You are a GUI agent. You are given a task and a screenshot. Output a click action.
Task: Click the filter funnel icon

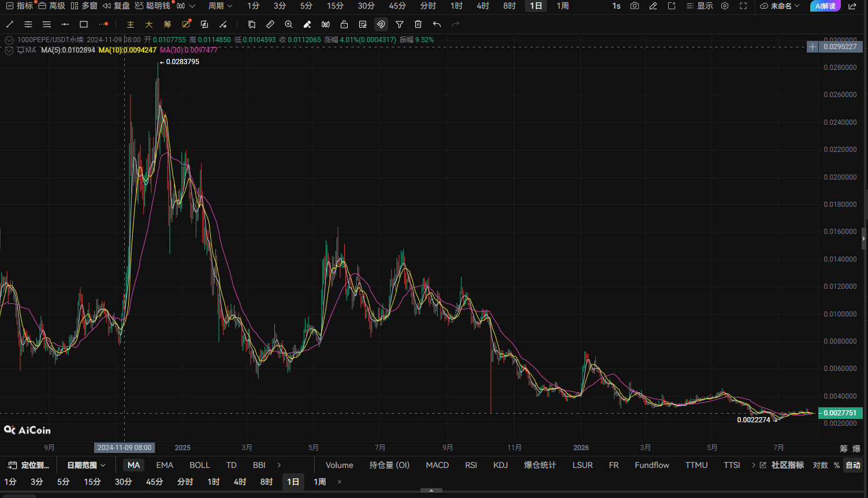400,24
